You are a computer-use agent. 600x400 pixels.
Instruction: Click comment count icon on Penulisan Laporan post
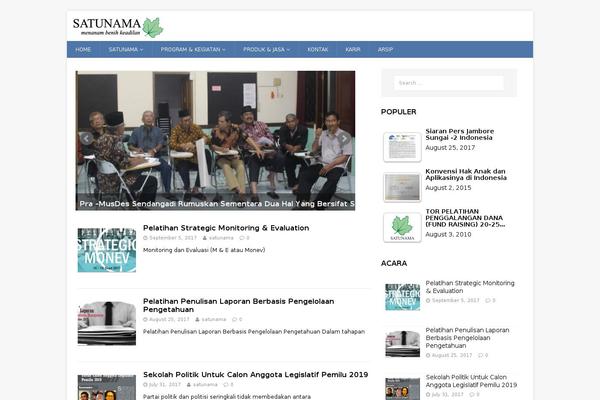[x=237, y=319]
